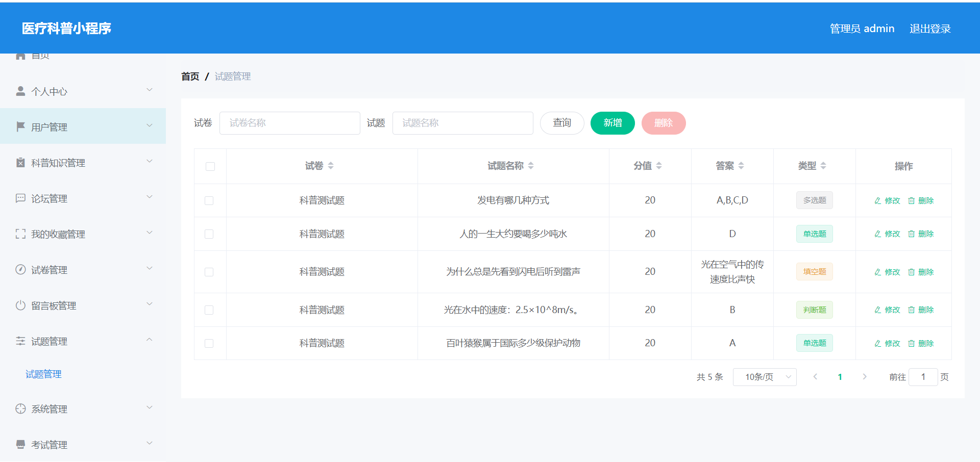The width and height of the screenshot is (980, 462).
Task: Click the 我的收藏管理 bracket icon
Action: click(x=20, y=234)
